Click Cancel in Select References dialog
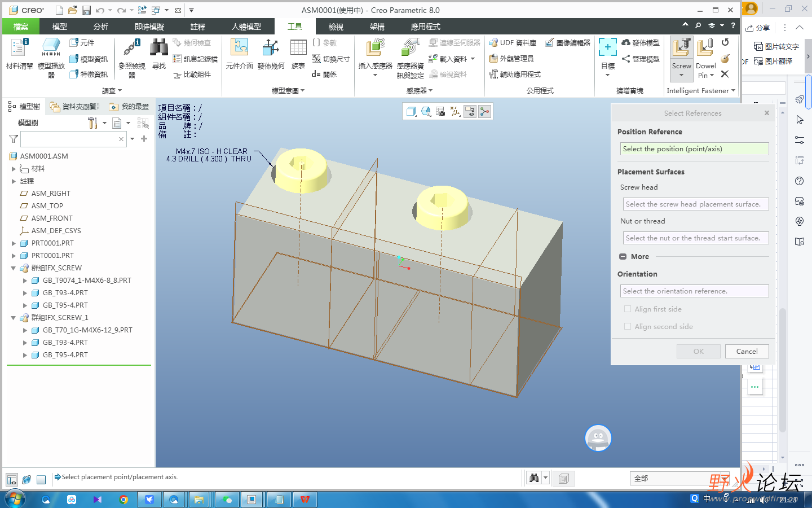This screenshot has width=812, height=508. (x=747, y=351)
